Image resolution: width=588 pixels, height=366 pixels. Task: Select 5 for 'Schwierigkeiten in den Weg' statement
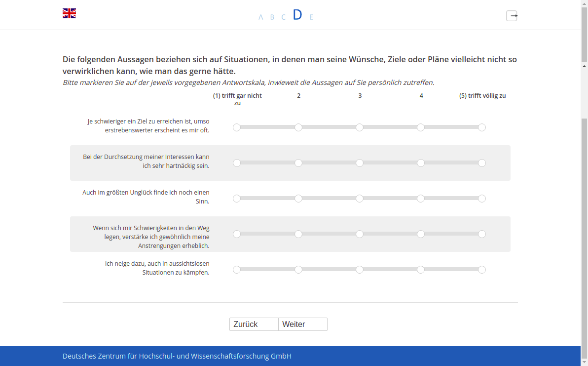(x=482, y=234)
